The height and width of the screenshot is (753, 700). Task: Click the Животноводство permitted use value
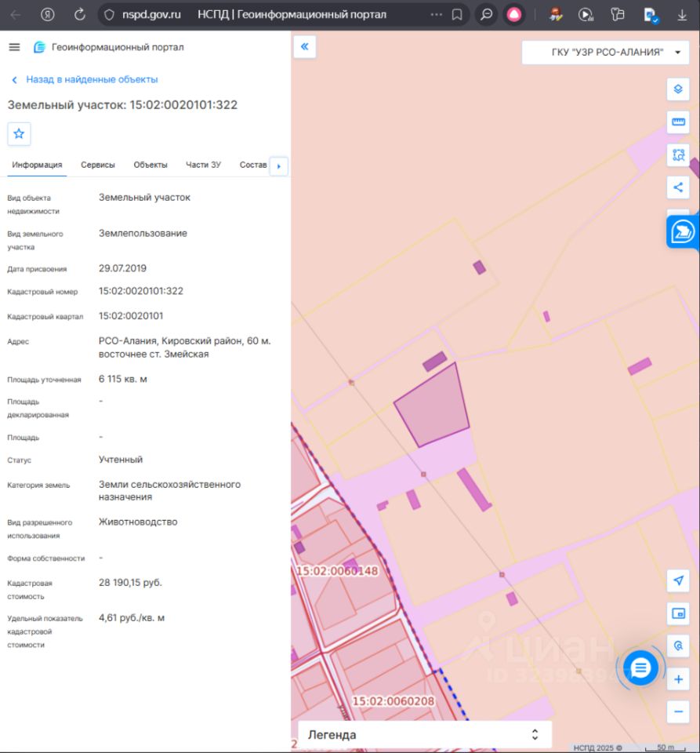(x=138, y=522)
